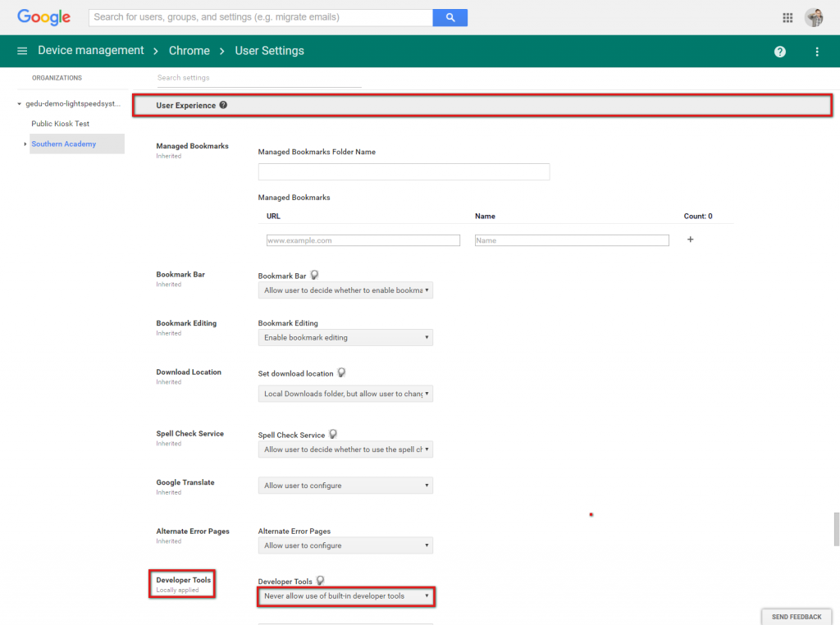The height and width of the screenshot is (625, 840).
Task: Open the hamburger main menu
Action: (22, 51)
